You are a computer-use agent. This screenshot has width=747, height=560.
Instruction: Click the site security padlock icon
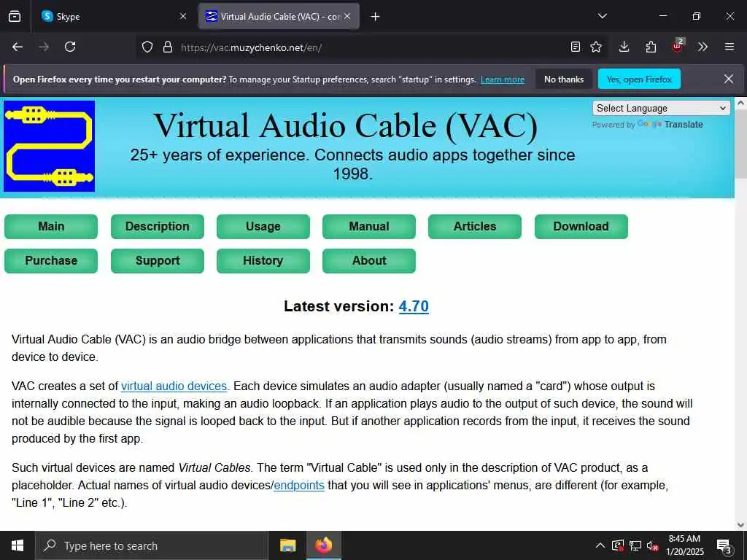coord(168,47)
